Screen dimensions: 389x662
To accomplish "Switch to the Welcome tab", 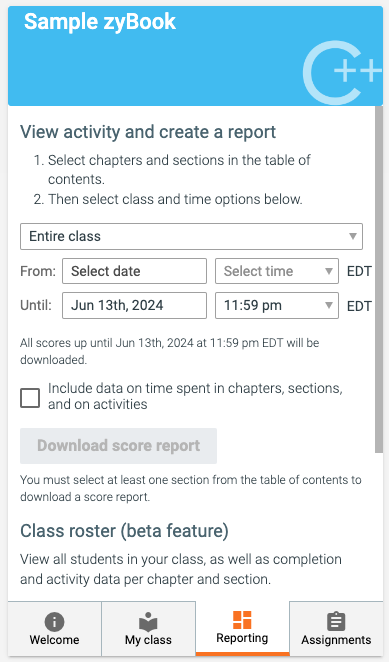I will click(x=54, y=629).
